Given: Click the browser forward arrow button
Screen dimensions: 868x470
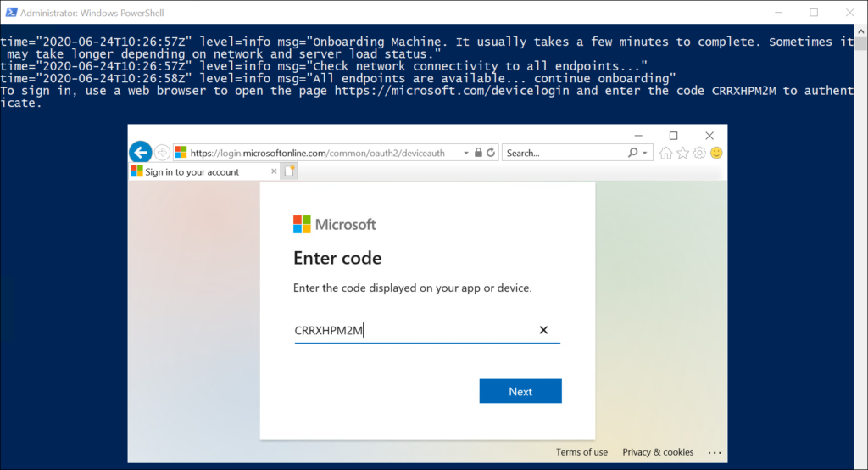Looking at the screenshot, I should (x=162, y=153).
